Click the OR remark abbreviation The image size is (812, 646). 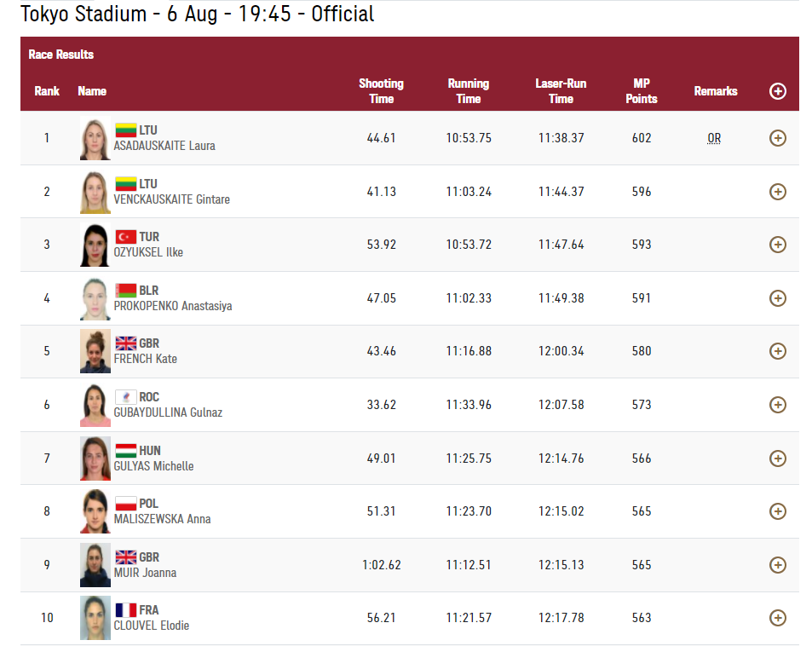(714, 138)
